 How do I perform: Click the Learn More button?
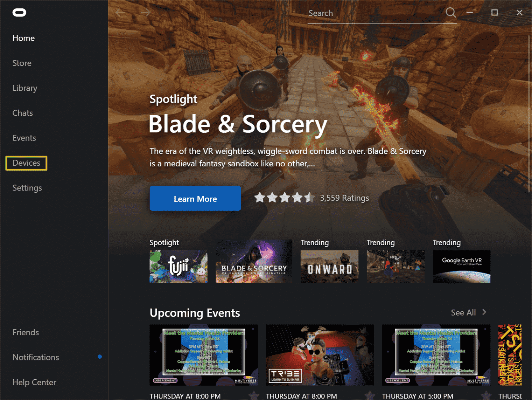click(195, 199)
